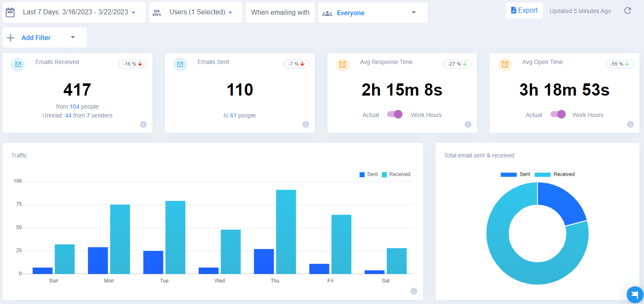Click the envelope icon on Emails Sent card
Screen dimensions: 644x304
(180, 65)
